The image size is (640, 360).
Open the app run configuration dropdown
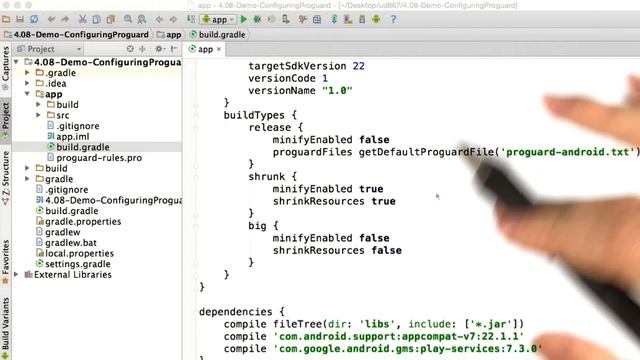tap(218, 19)
